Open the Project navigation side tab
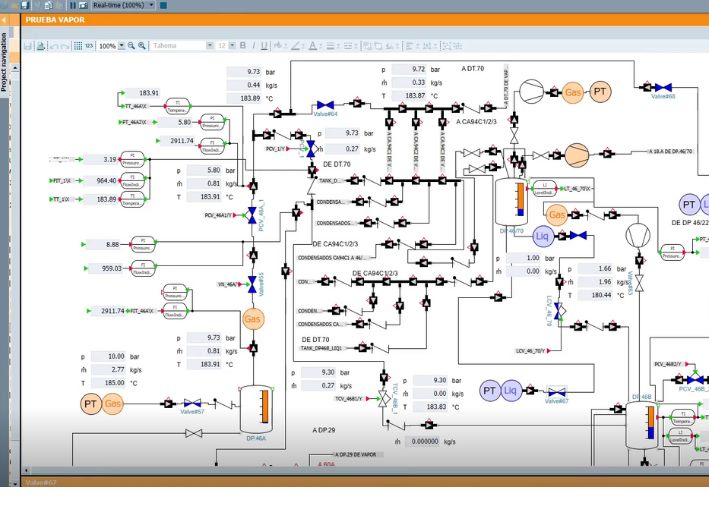 pyautogui.click(x=4, y=62)
